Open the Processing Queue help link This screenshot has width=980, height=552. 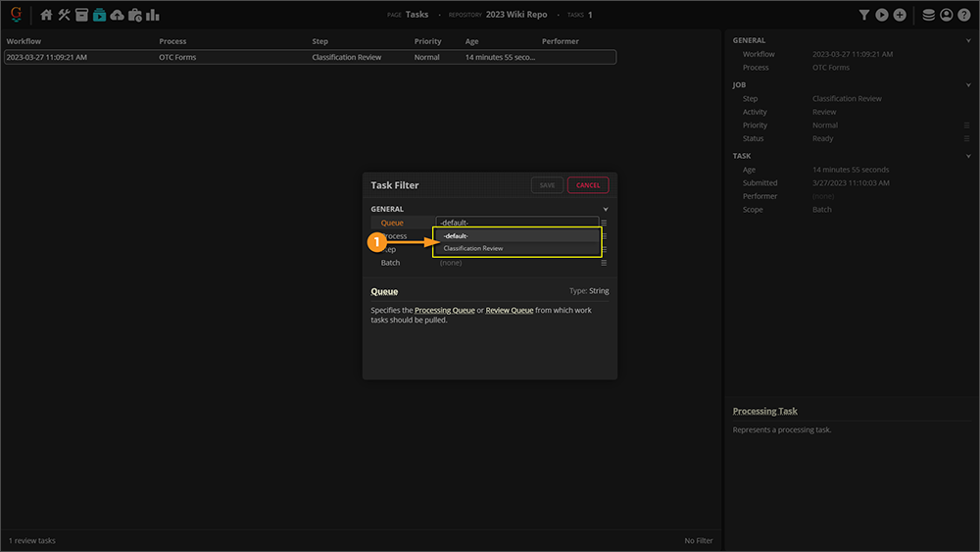pyautogui.click(x=446, y=311)
